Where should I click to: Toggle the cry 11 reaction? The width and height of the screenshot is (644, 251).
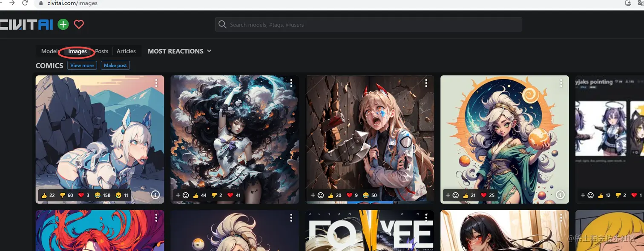click(122, 195)
